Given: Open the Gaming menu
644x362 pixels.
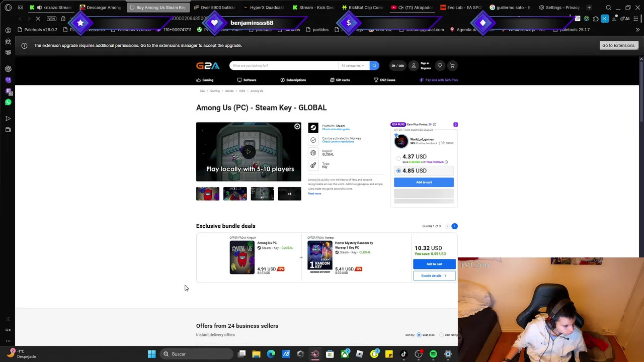Looking at the screenshot, I should pyautogui.click(x=205, y=80).
